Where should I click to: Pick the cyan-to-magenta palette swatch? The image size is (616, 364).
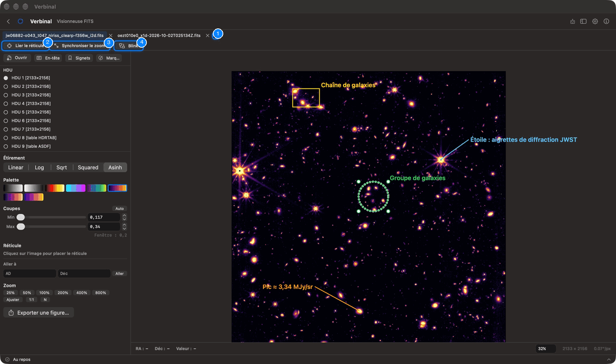(75, 188)
